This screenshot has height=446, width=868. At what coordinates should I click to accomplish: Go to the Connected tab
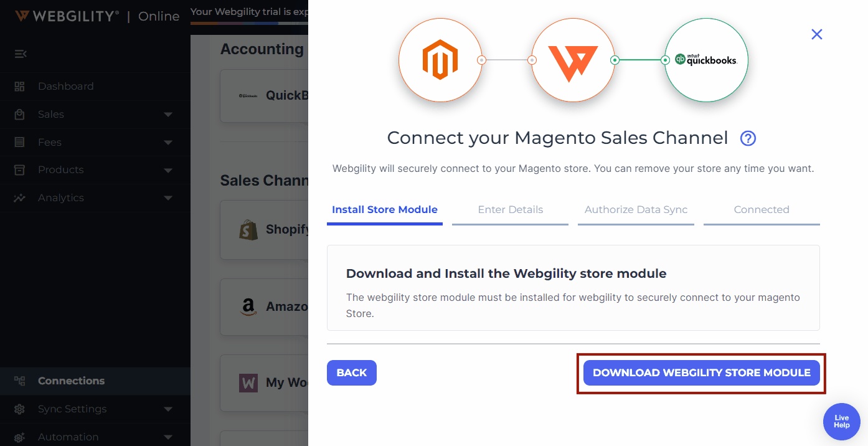761,210
